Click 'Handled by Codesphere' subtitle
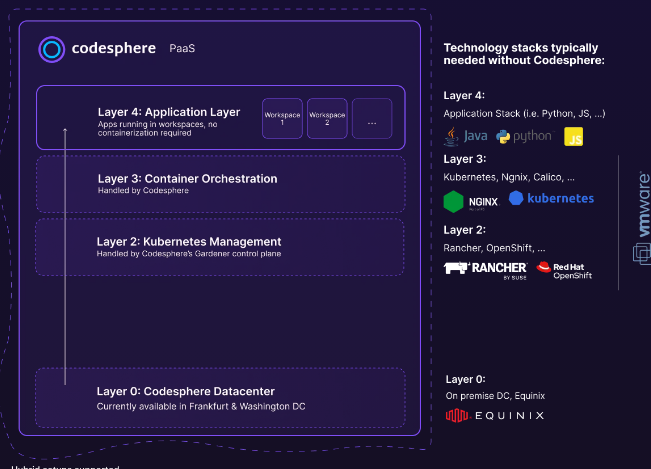This screenshot has height=469, width=651. [x=143, y=191]
